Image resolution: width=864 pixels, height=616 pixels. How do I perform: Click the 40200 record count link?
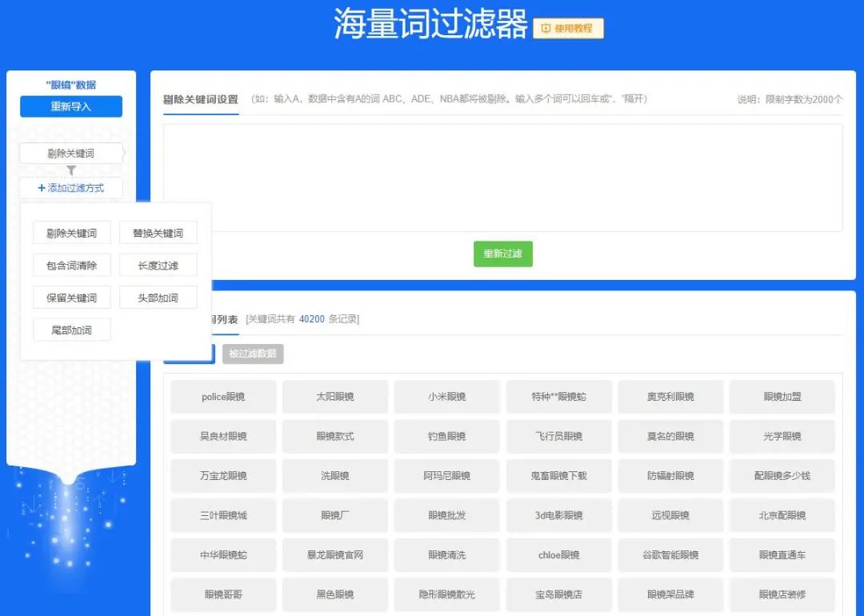click(x=310, y=318)
